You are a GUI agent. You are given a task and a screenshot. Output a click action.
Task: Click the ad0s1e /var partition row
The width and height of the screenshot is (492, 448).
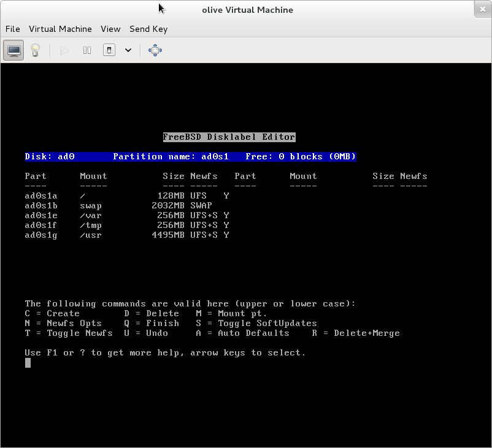pos(126,216)
